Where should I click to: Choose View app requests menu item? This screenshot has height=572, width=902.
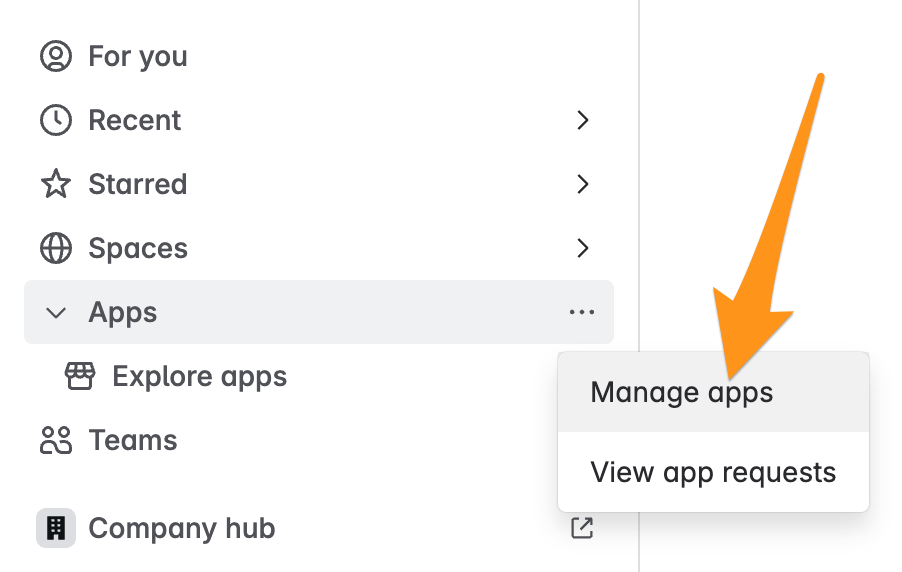(x=713, y=472)
